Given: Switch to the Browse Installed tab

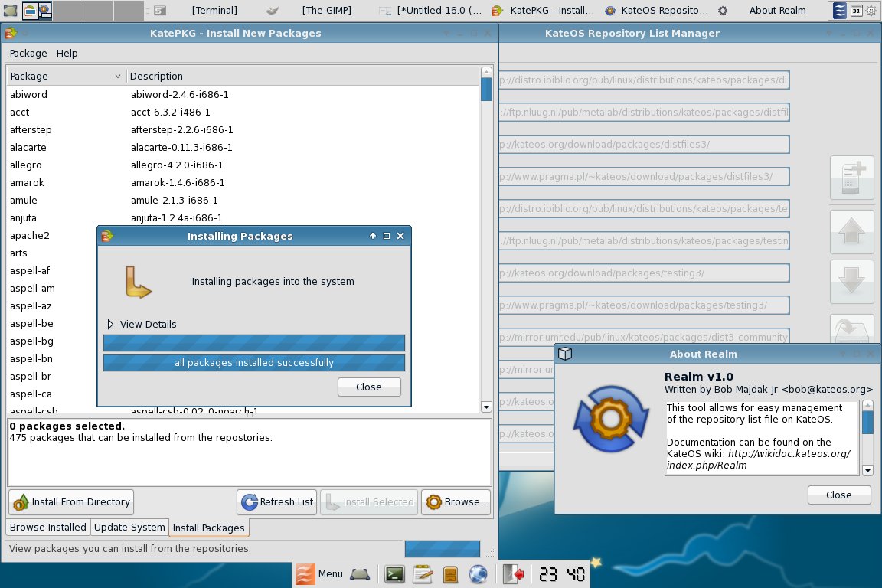Looking at the screenshot, I should coord(47,528).
